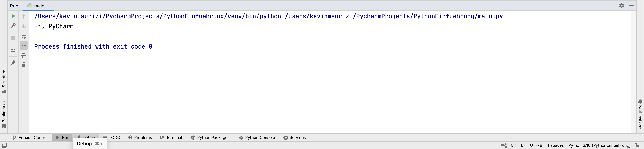Open the Version Control tool window
The width and height of the screenshot is (644, 149).
pos(30,137)
